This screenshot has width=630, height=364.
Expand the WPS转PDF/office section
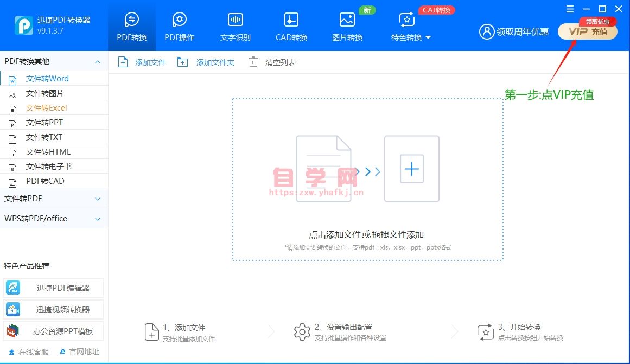(x=98, y=219)
